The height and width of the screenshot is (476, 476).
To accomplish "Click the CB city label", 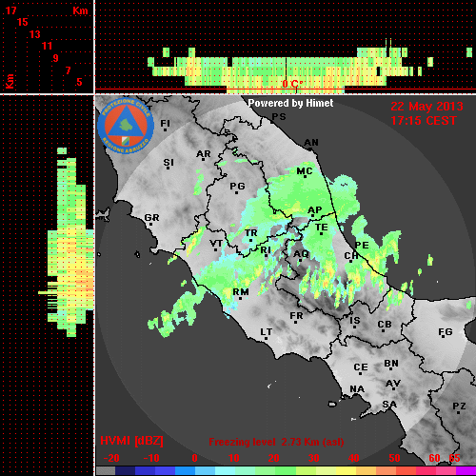I will [385, 325].
